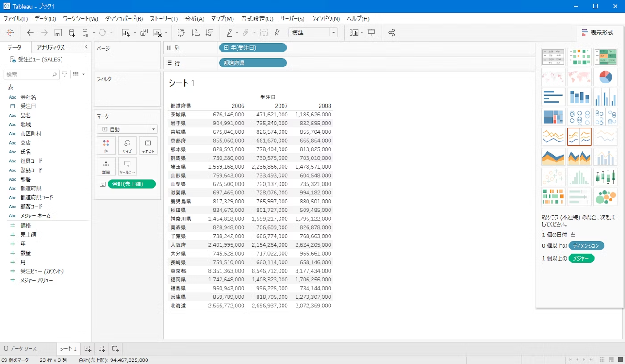Select treemap chart in Show Me

[x=553, y=117]
